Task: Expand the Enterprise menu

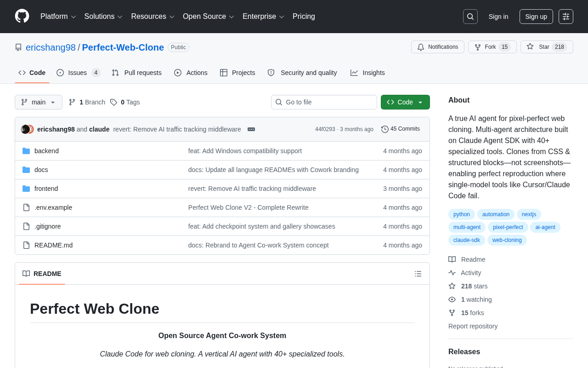Action: [x=263, y=17]
